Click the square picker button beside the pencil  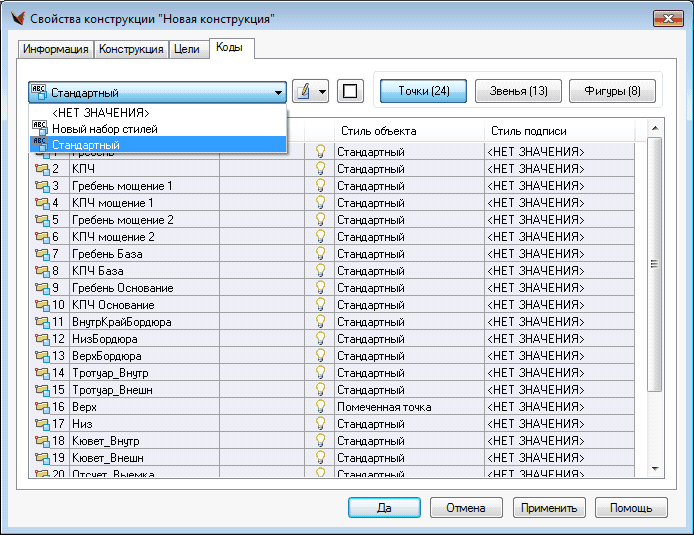tap(350, 92)
